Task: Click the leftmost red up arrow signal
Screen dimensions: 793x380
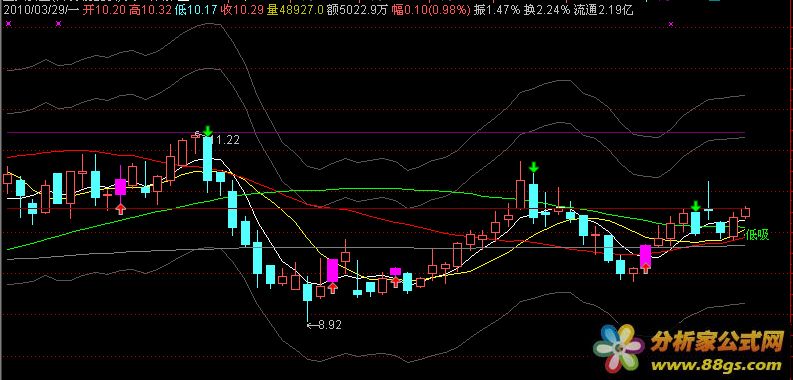Action: [x=120, y=208]
